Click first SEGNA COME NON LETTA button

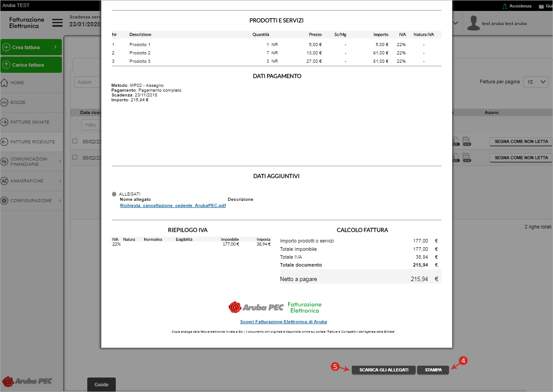pyautogui.click(x=521, y=141)
